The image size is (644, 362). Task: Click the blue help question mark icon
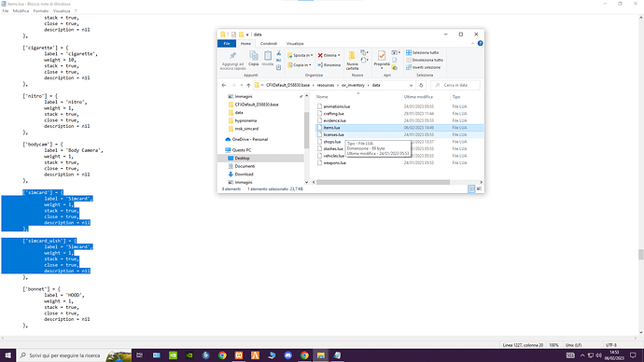point(480,43)
